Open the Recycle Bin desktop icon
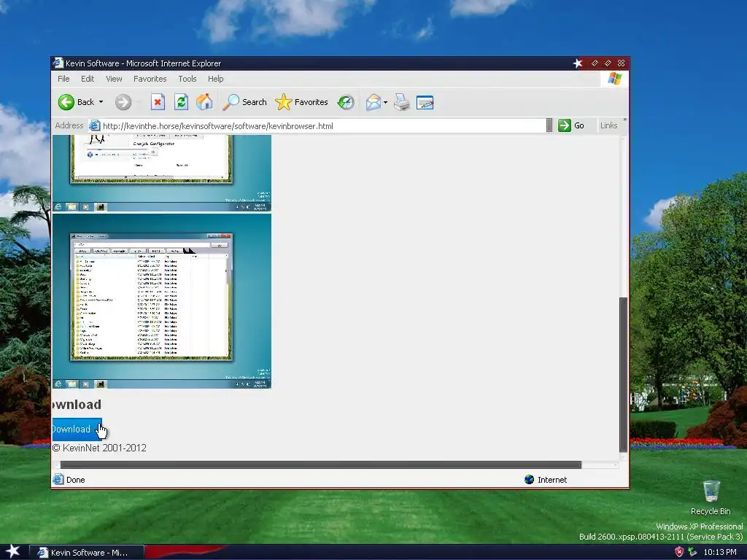The image size is (747, 560). click(711, 497)
